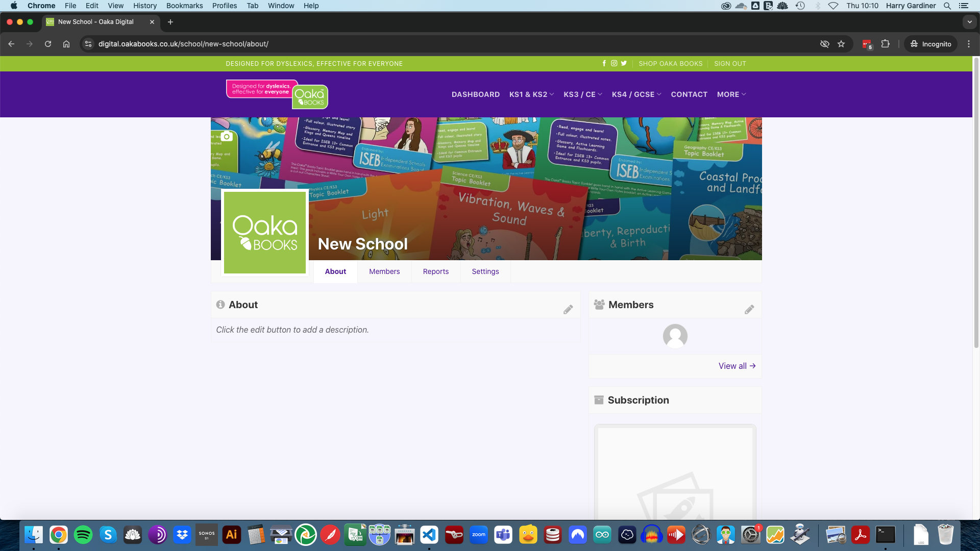Switch to the Reports tab
This screenshot has height=551, width=980.
tap(436, 271)
